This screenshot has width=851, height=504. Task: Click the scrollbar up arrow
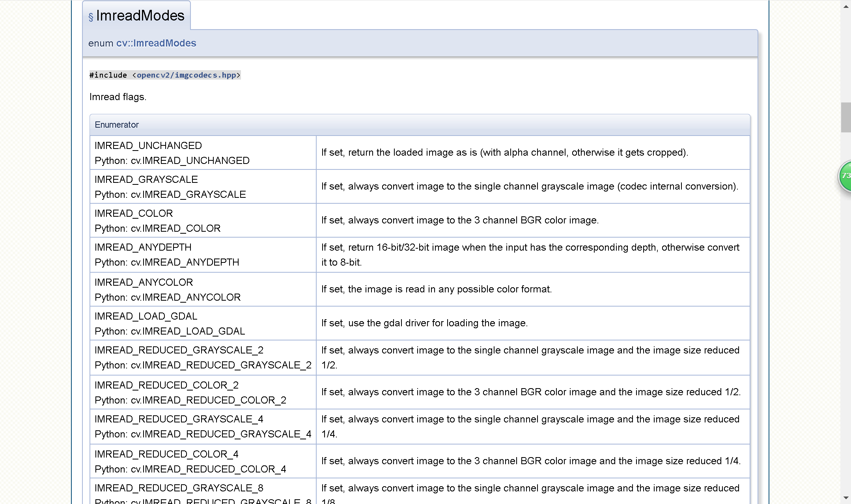point(845,7)
